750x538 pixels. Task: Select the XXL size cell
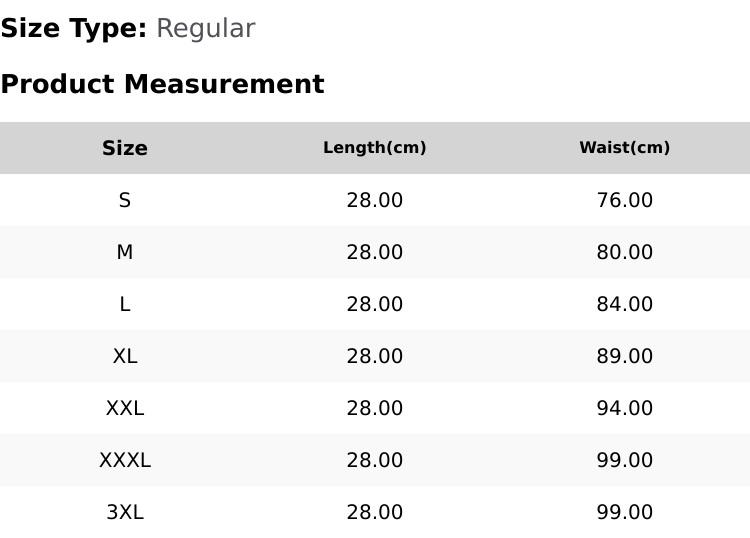(125, 408)
